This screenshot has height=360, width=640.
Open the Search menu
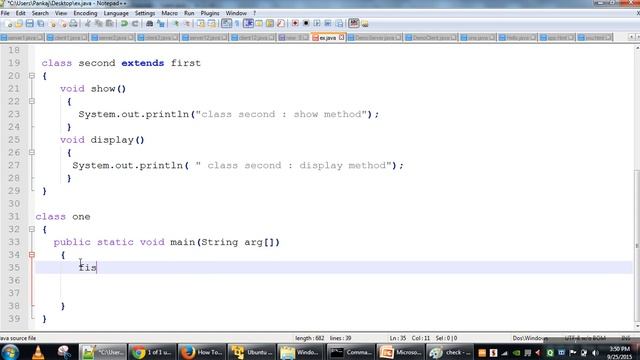click(x=40, y=13)
